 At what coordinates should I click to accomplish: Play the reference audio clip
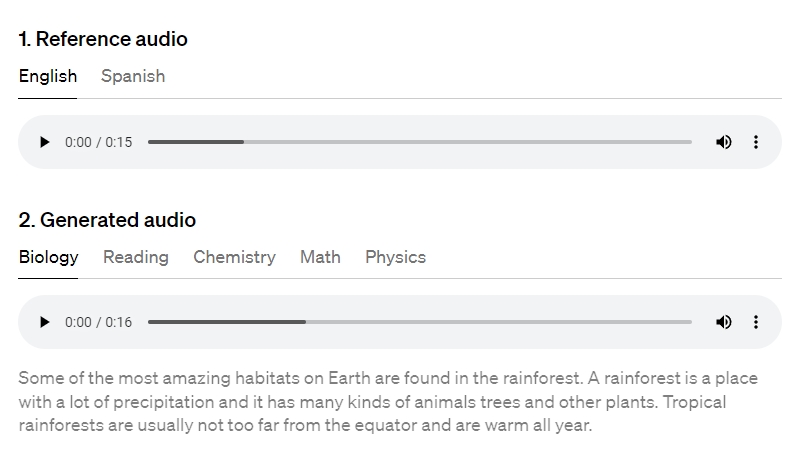tap(44, 142)
